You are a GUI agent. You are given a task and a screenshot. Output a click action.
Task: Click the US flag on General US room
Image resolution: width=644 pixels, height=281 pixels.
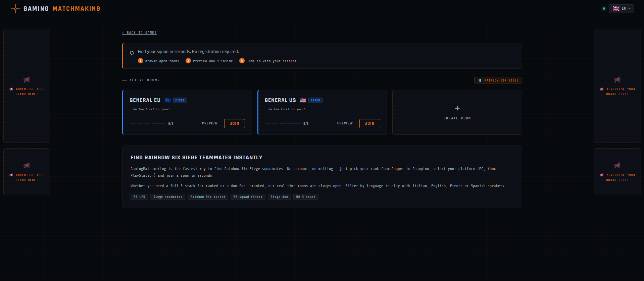tap(303, 100)
